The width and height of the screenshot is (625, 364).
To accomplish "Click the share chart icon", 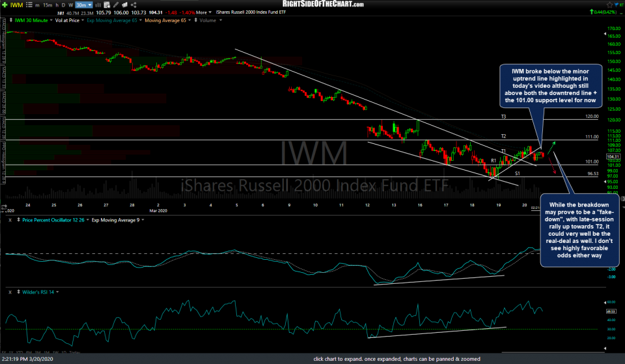I will [x=133, y=5].
